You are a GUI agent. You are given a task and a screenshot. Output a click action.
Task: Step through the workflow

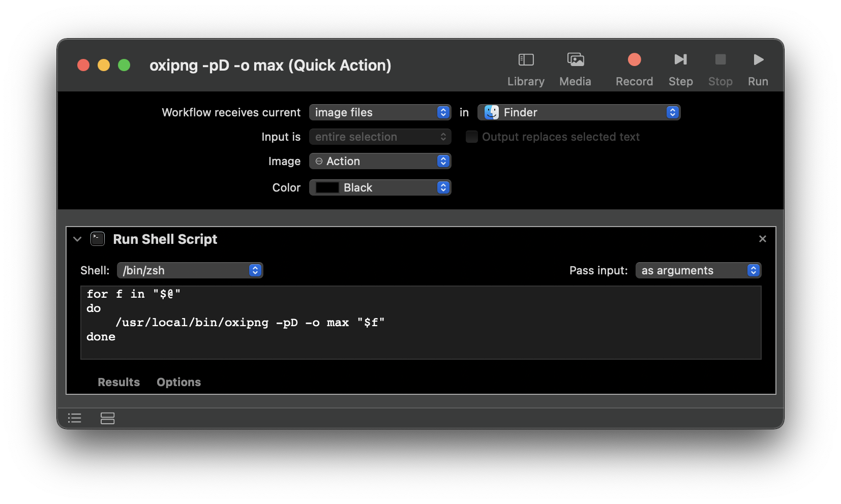coord(680,69)
